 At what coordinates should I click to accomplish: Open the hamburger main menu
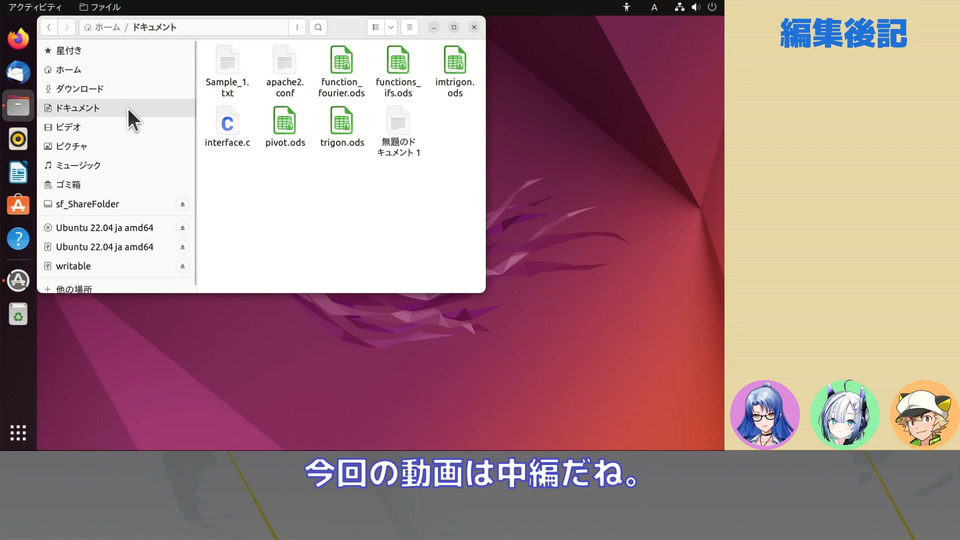tap(410, 27)
